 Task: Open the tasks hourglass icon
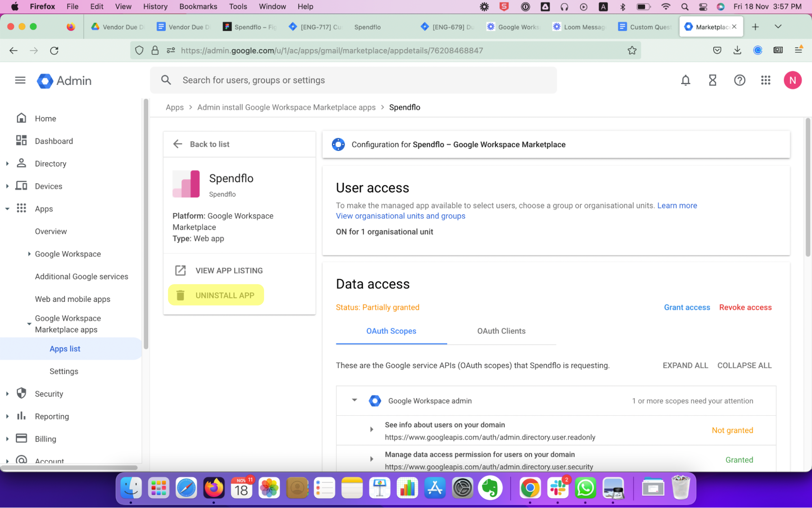point(712,80)
